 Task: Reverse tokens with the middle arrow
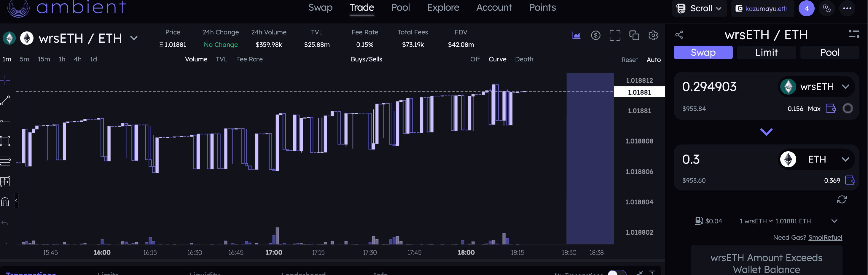pyautogui.click(x=766, y=132)
